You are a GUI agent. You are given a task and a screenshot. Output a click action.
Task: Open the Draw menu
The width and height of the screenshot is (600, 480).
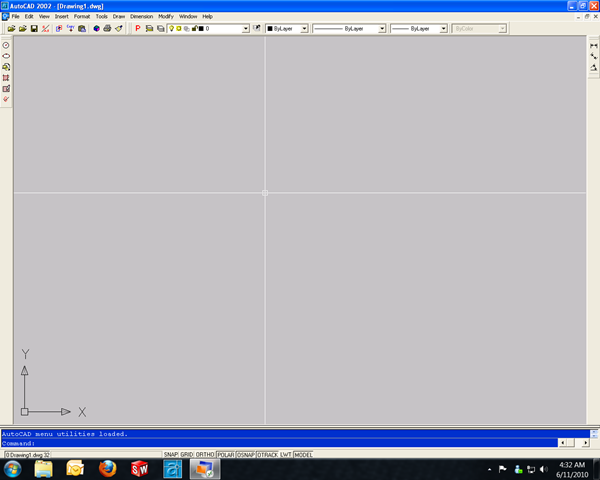[119, 16]
